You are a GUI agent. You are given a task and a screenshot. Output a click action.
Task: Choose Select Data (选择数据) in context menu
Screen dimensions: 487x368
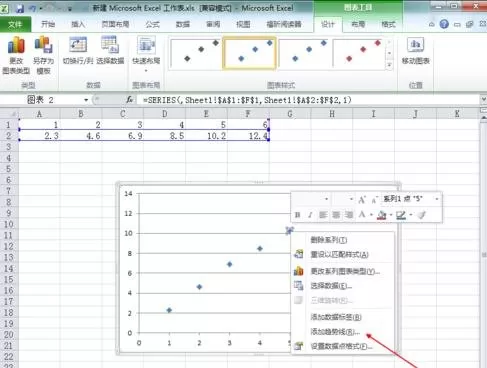click(343, 286)
